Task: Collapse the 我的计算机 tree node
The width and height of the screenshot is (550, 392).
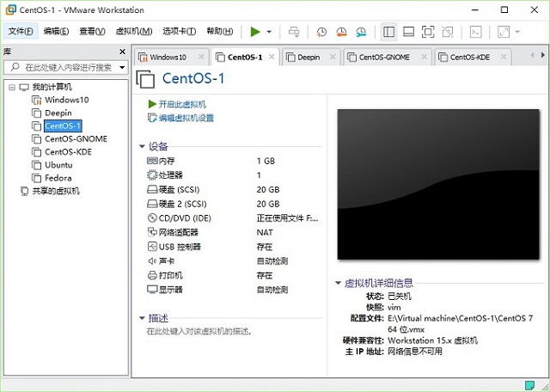Action: point(12,87)
